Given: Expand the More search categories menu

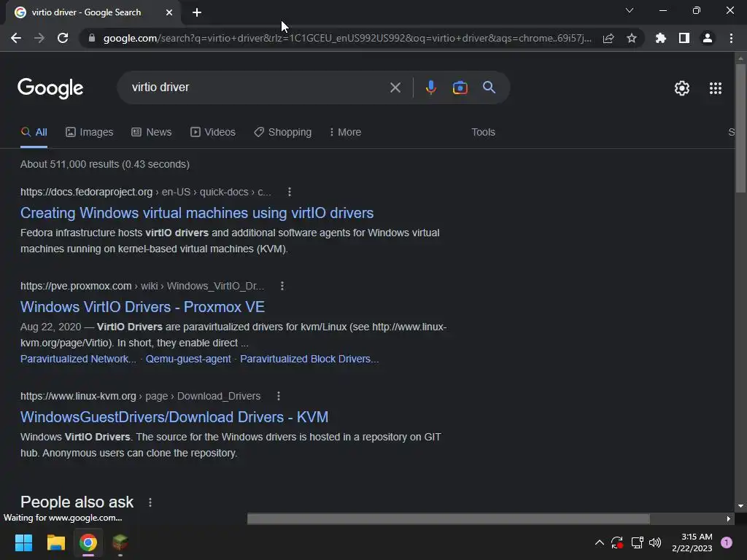Looking at the screenshot, I should (x=345, y=133).
